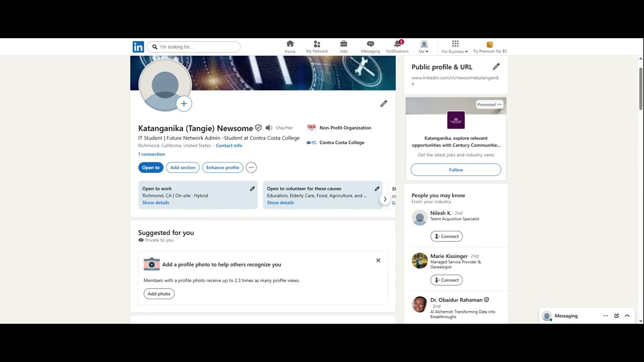This screenshot has width=644, height=362.
Task: Show details of Open to work
Action: (155, 203)
